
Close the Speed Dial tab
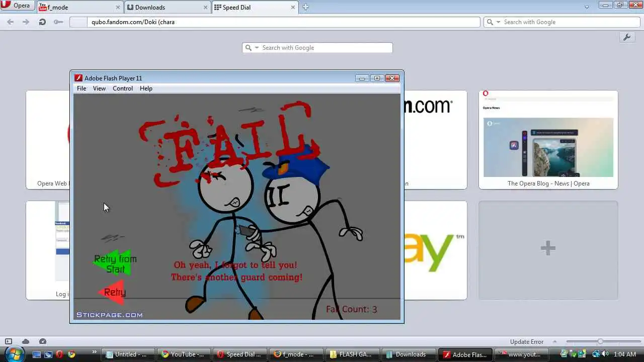point(293,8)
